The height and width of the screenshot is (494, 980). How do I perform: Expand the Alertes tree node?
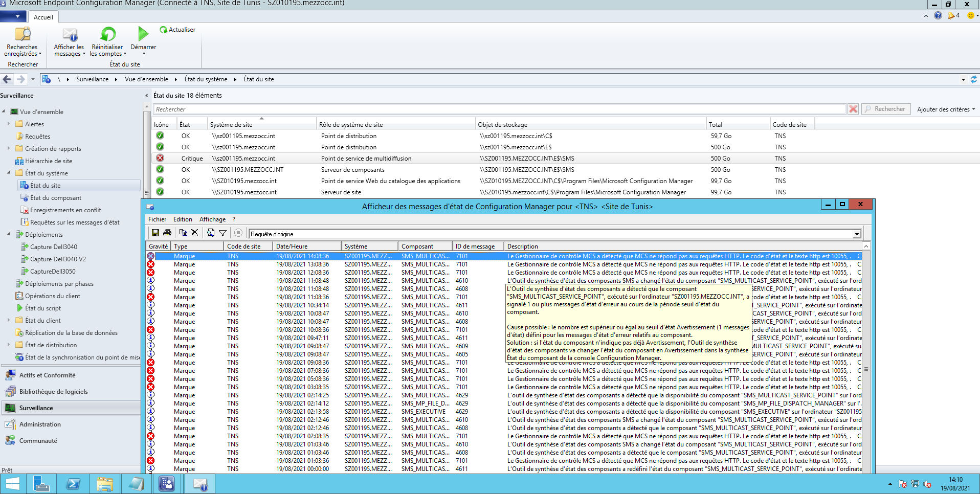click(x=9, y=124)
